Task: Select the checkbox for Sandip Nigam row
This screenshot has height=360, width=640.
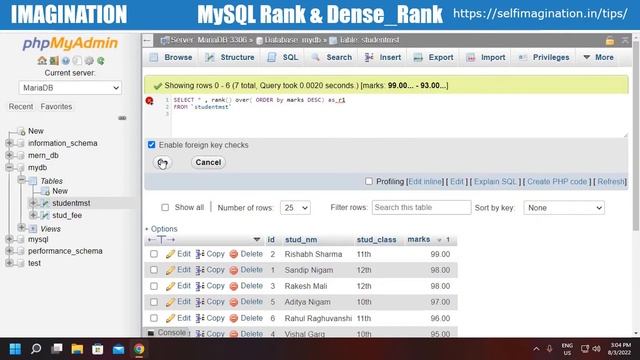Action: pyautogui.click(x=154, y=270)
